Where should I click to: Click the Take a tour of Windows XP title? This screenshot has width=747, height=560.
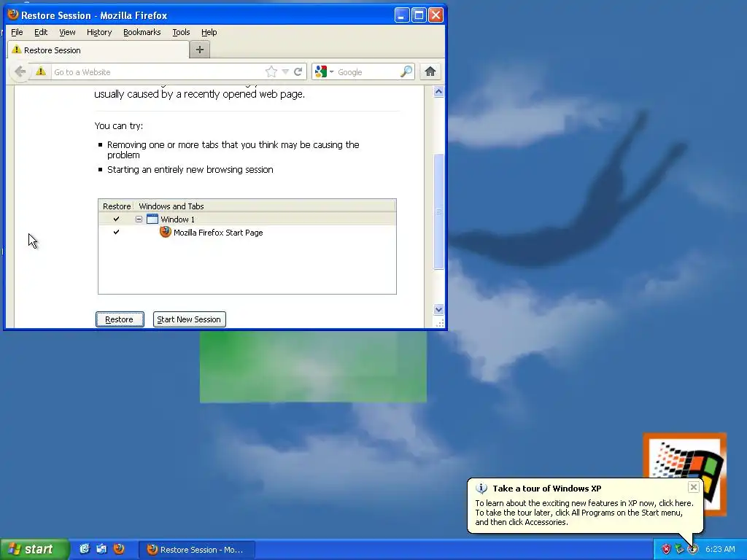(x=547, y=489)
